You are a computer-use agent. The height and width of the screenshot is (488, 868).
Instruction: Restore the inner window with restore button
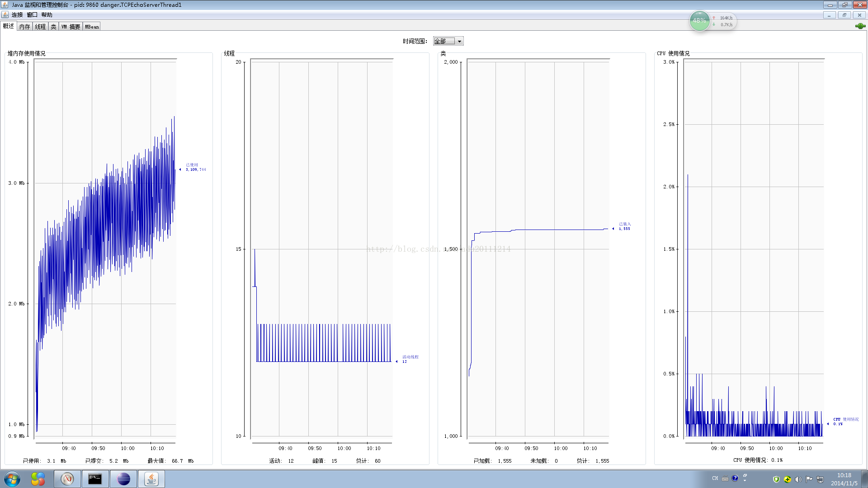844,15
